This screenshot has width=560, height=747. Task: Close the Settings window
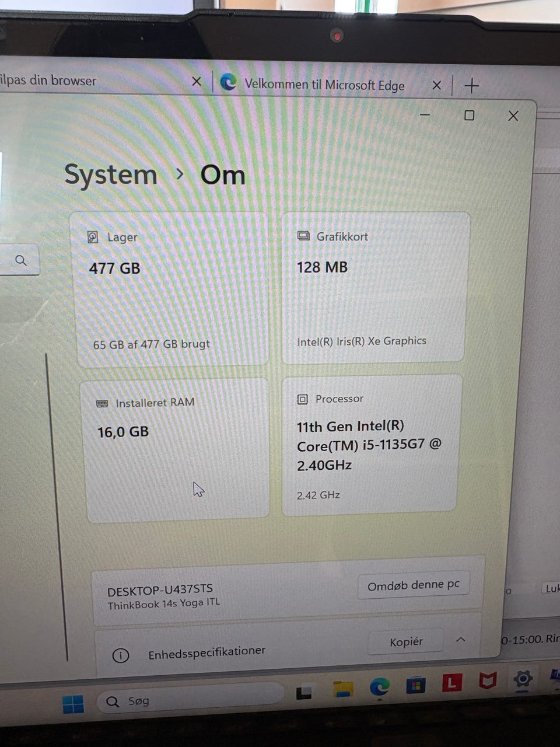pyautogui.click(x=513, y=116)
